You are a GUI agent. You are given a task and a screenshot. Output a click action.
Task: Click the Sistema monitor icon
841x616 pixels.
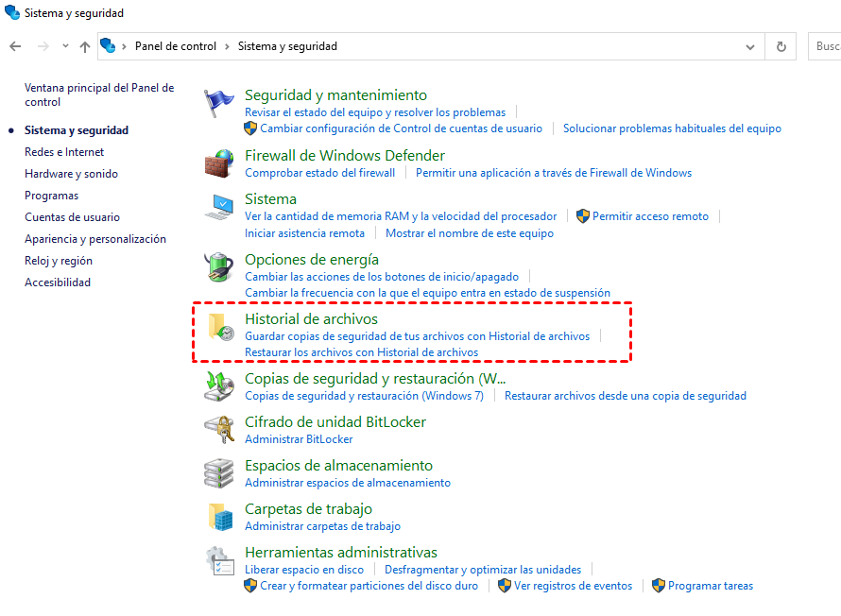click(220, 207)
